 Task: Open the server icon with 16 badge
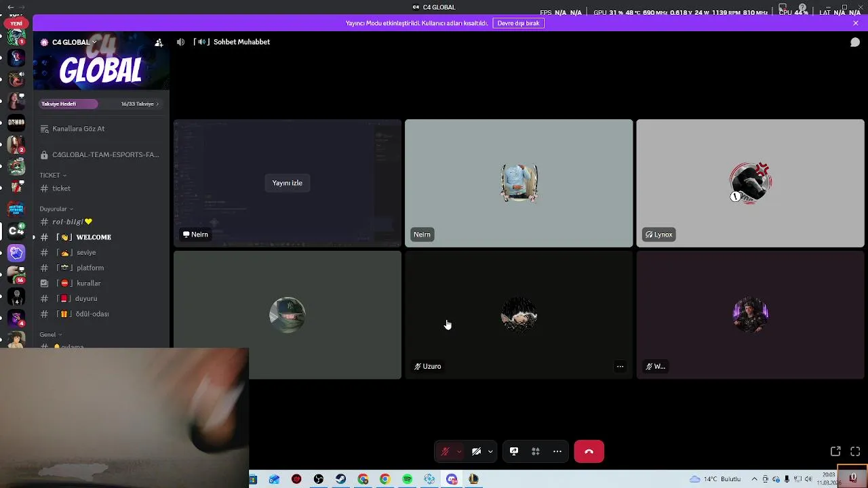(x=16, y=275)
